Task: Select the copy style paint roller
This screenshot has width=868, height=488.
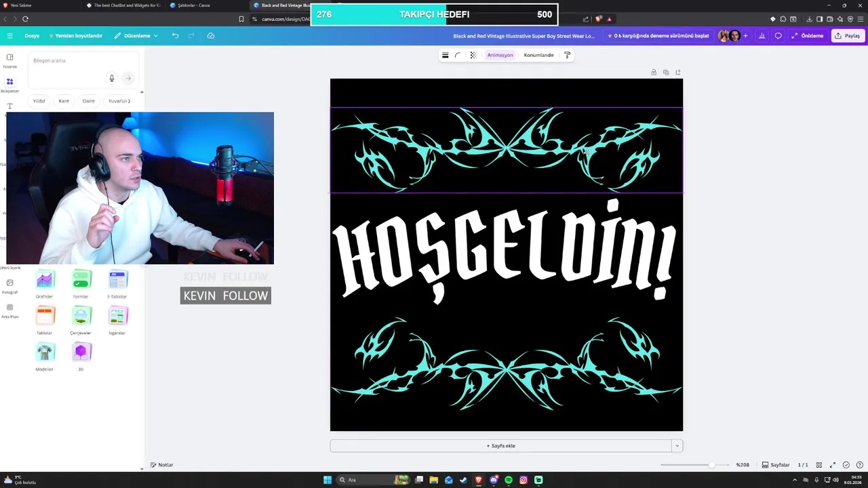Action: (x=568, y=55)
